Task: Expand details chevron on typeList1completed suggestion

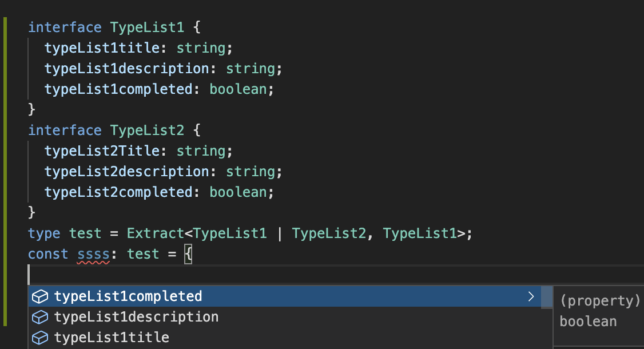Action: pyautogui.click(x=531, y=296)
